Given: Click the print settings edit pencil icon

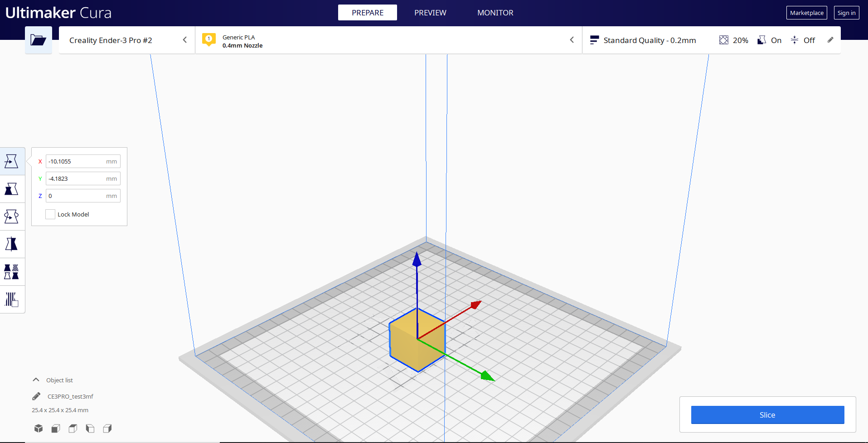Looking at the screenshot, I should (830, 40).
